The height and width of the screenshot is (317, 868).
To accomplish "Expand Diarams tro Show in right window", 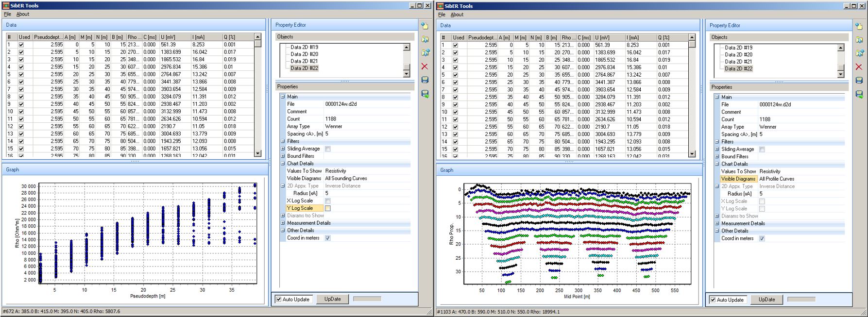I will coord(717,216).
